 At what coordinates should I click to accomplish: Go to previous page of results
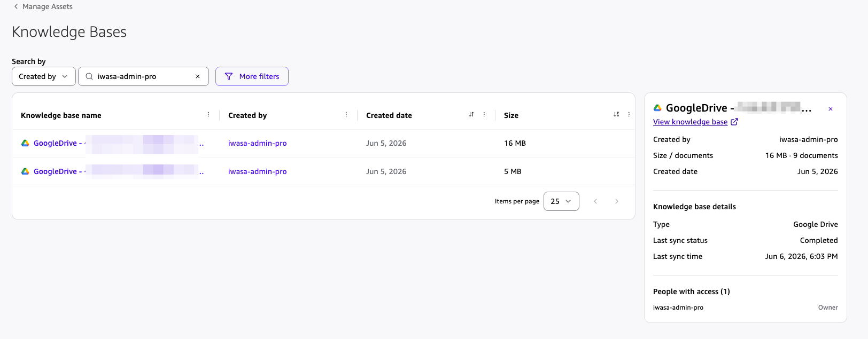tap(595, 201)
